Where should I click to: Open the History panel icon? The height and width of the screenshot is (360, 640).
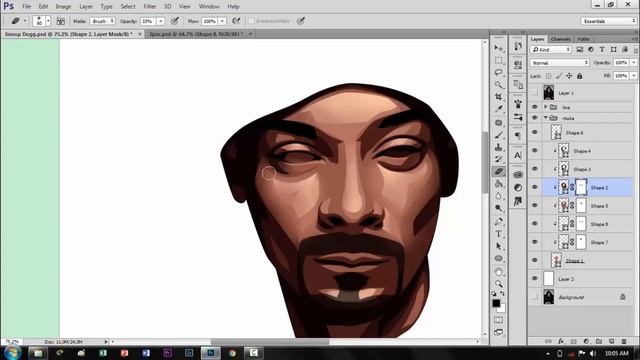pyautogui.click(x=518, y=46)
